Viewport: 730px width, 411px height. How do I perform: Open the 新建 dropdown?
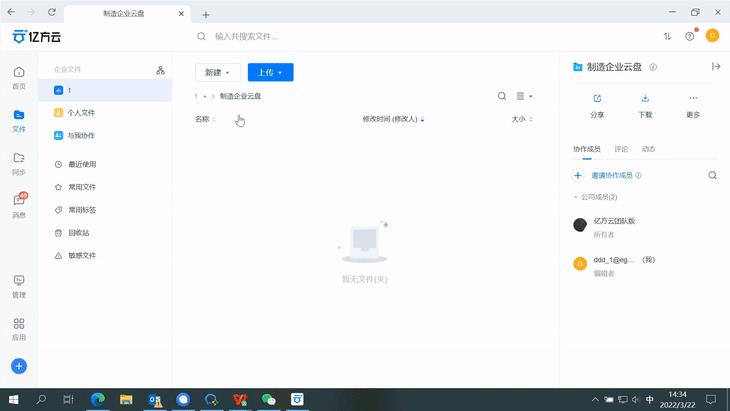pyautogui.click(x=217, y=72)
